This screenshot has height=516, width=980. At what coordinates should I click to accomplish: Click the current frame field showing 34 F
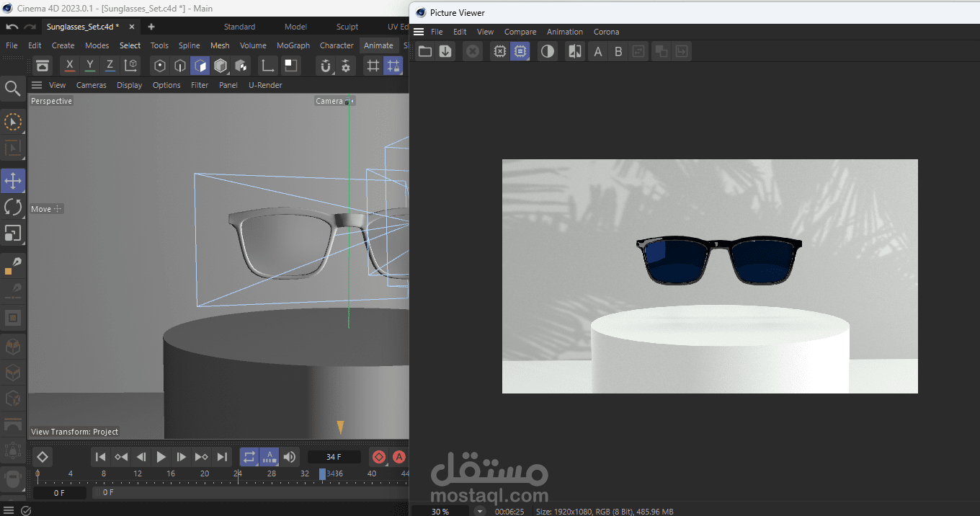[334, 457]
